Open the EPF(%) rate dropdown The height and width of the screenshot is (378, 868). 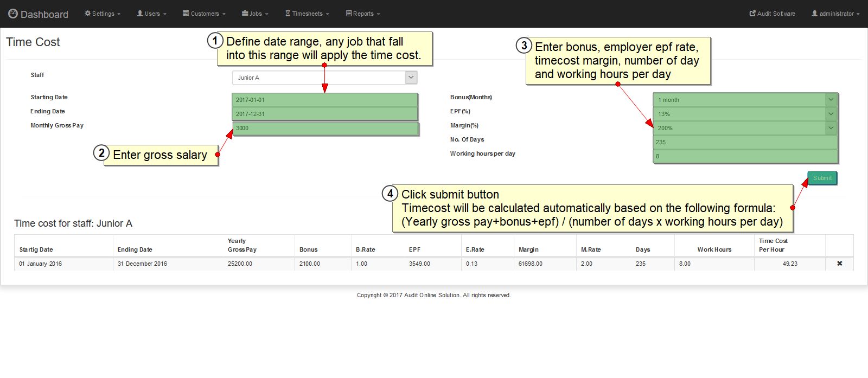click(x=831, y=114)
